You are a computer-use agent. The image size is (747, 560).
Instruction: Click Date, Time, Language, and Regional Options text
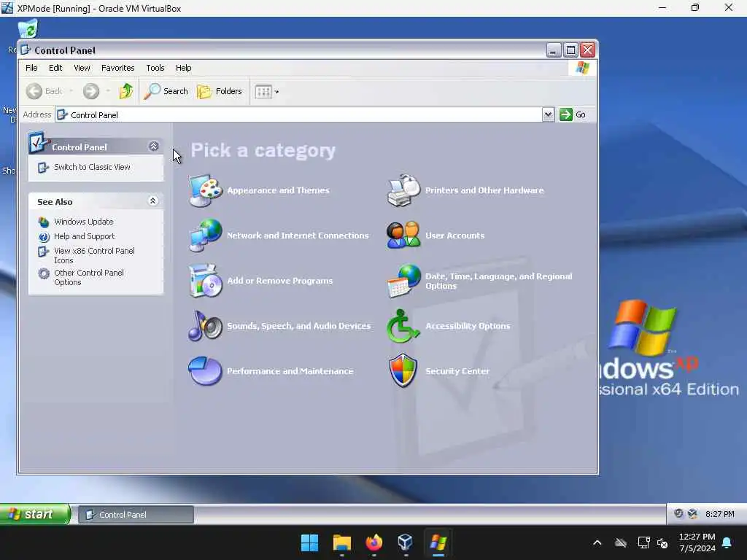pos(499,281)
